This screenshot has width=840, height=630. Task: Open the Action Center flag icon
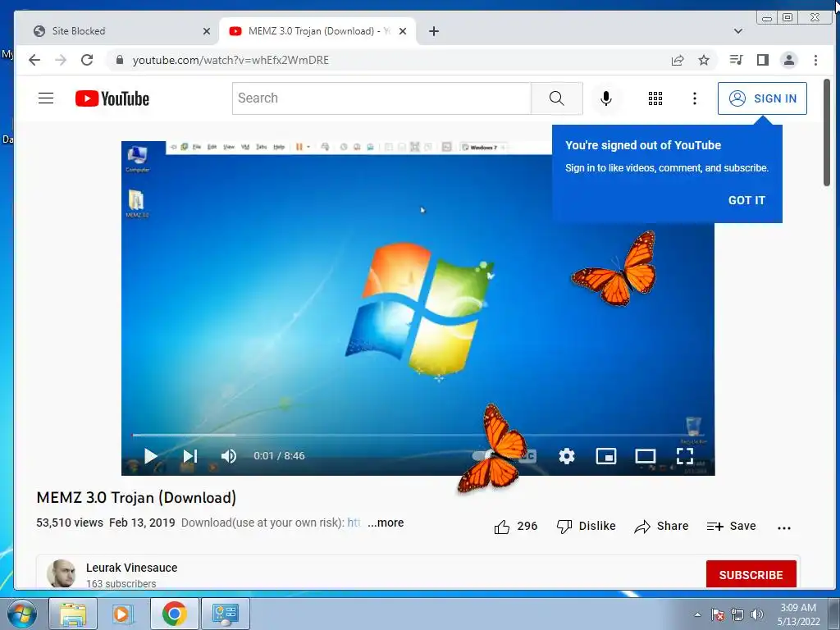pos(718,614)
